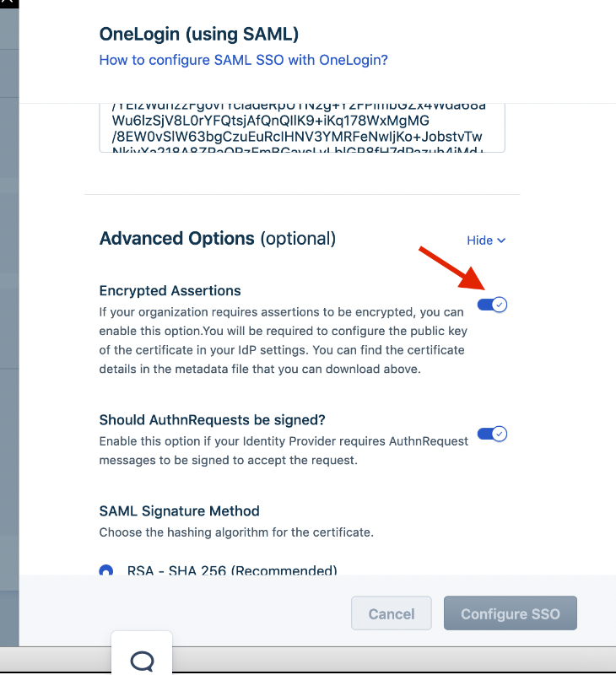Select the RSA - SHA 256 radio button
Viewport: 616px width, 675px height.
105,570
